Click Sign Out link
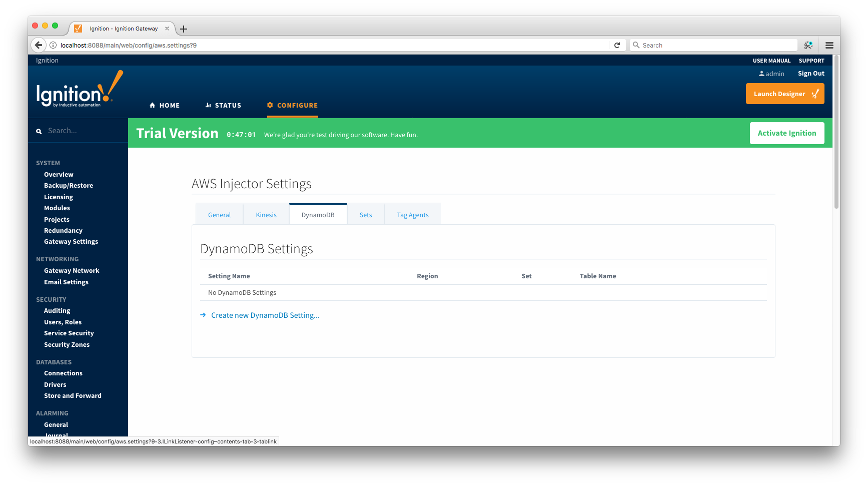 [811, 74]
